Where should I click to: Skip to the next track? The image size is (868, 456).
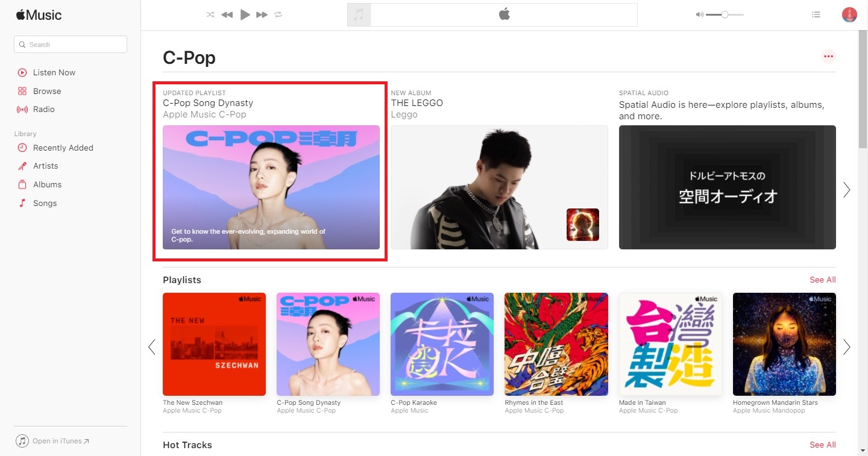262,15
